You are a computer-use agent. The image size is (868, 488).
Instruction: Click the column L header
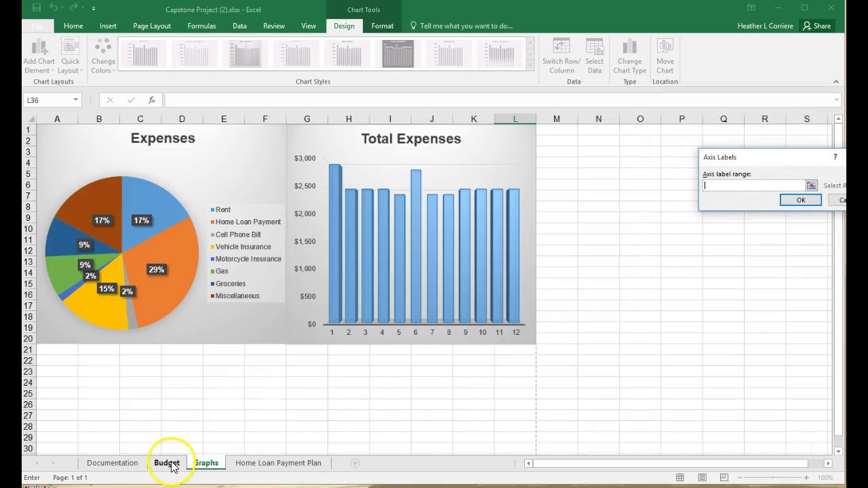point(515,119)
